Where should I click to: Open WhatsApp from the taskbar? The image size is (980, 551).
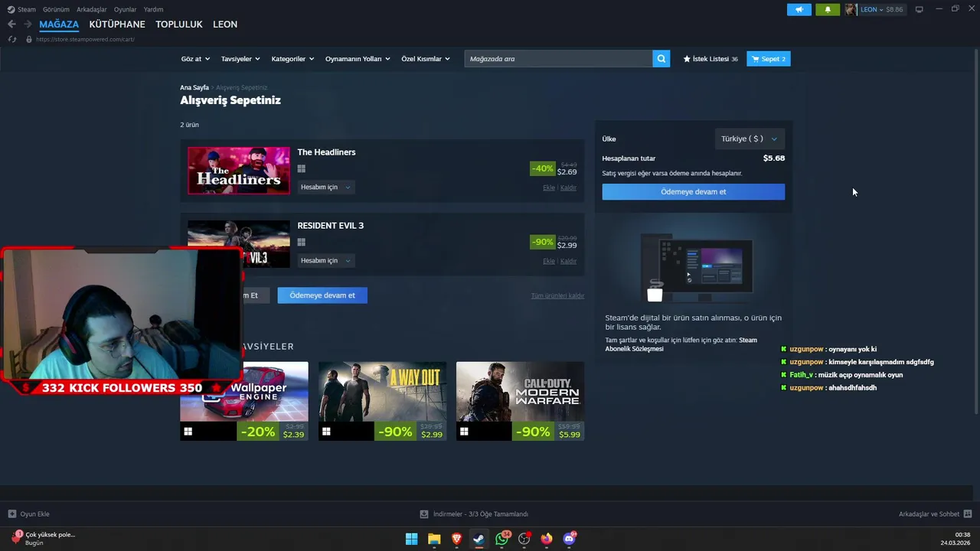(501, 539)
